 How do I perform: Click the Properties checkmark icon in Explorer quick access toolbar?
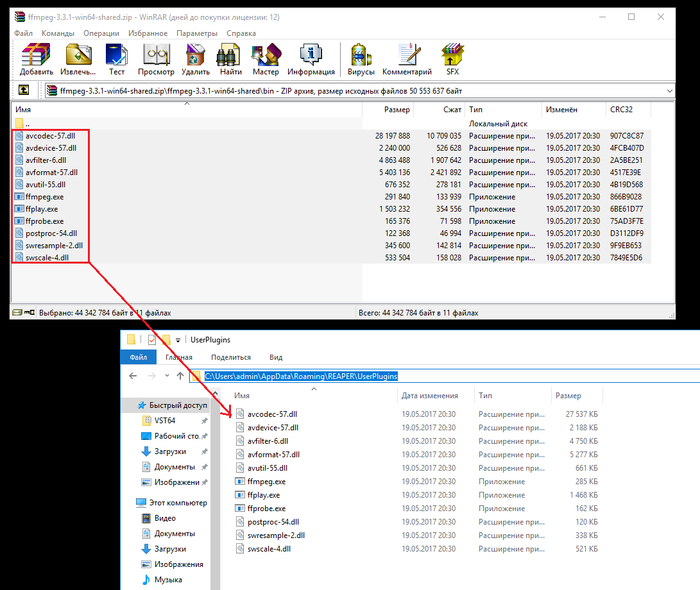(152, 340)
